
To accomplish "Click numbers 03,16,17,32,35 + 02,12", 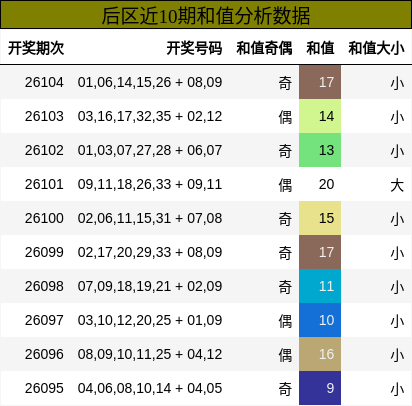I will pos(150,116).
